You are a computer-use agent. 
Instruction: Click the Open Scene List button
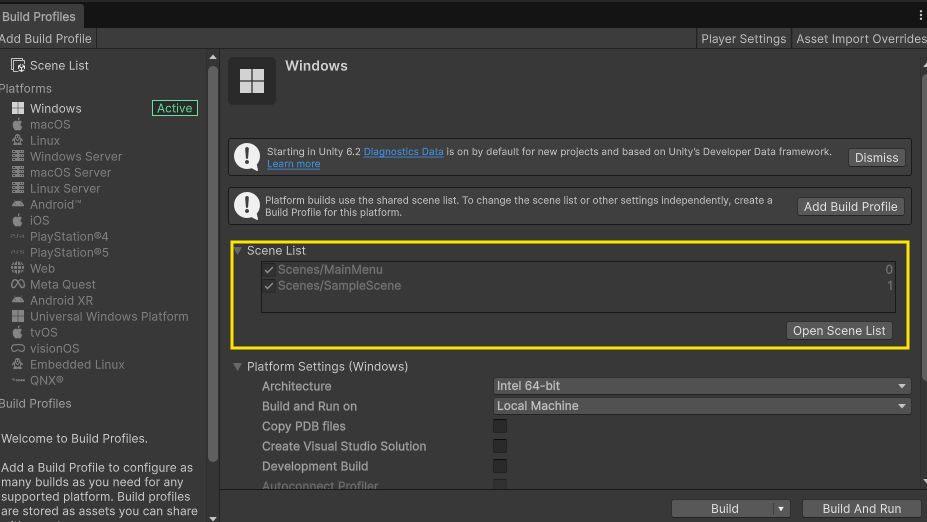click(839, 331)
